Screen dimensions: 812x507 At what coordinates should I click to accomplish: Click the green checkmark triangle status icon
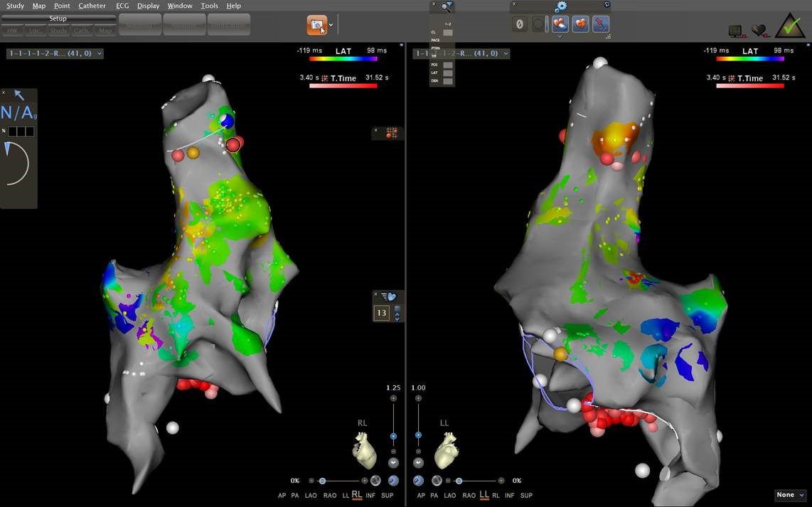point(789,26)
